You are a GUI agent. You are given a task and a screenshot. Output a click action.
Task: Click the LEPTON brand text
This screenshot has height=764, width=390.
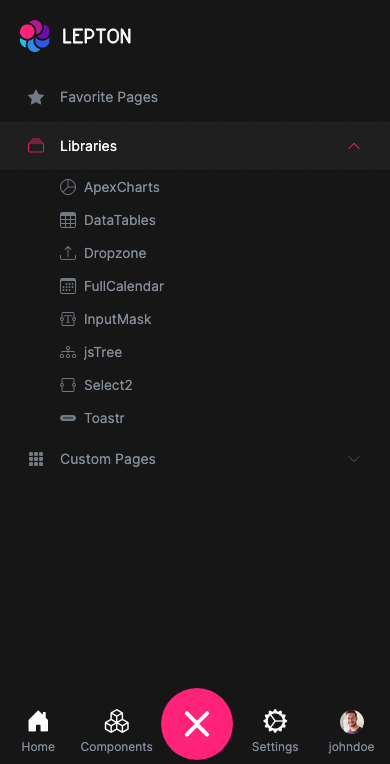pos(97,37)
